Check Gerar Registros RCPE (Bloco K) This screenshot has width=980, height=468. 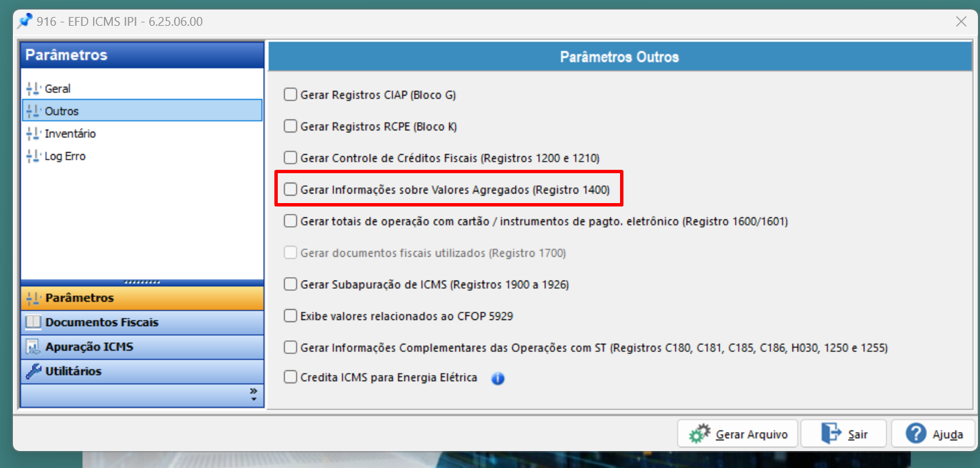click(x=291, y=126)
